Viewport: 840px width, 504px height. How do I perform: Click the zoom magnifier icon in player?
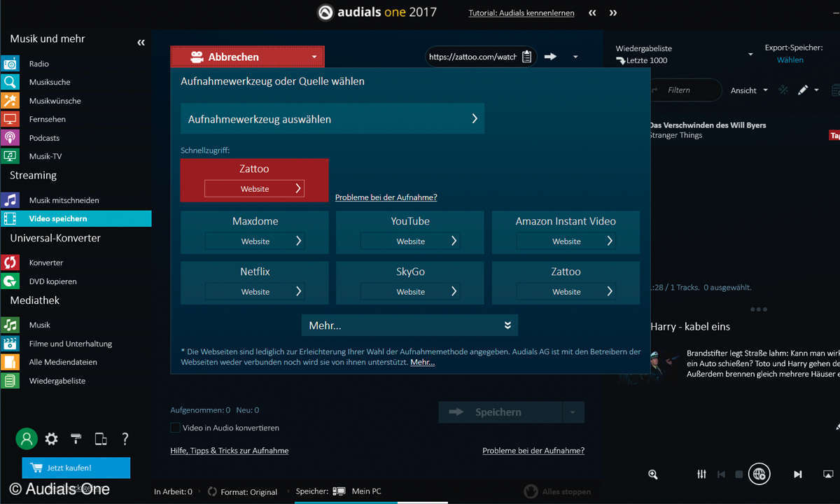pyautogui.click(x=653, y=475)
